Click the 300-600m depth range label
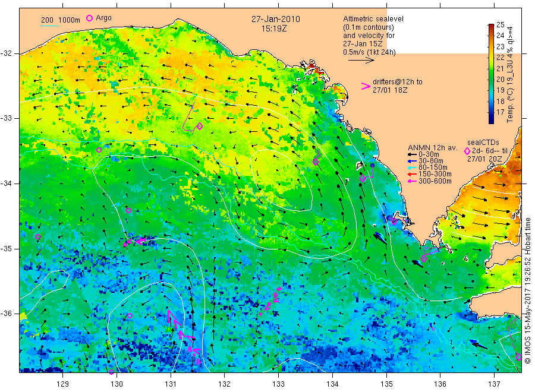Viewport: 535px width, 392px height. click(x=435, y=181)
